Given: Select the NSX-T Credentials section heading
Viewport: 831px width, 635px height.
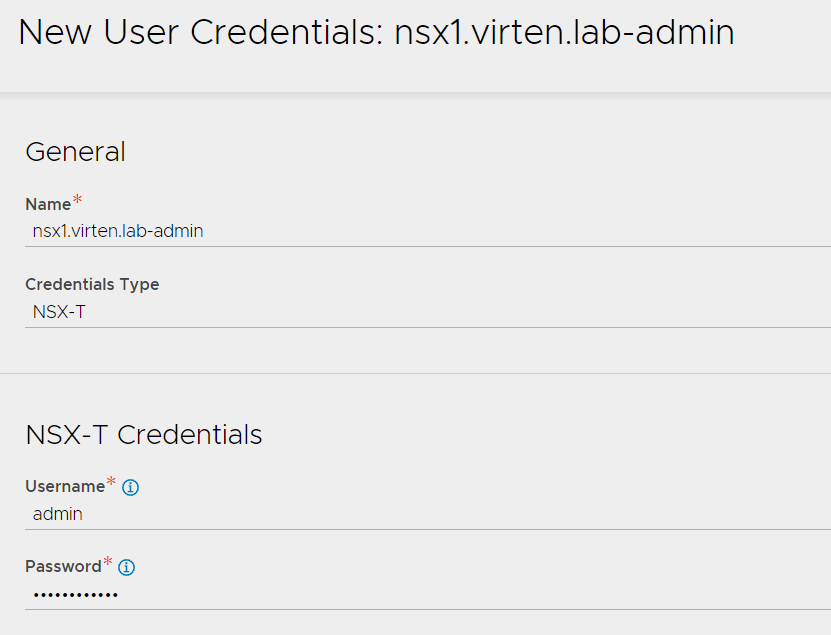Looking at the screenshot, I should [x=144, y=435].
